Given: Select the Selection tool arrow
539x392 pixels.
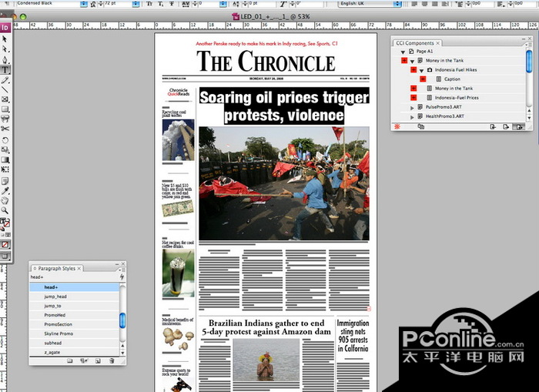Looking at the screenshot, I should [x=5, y=39].
